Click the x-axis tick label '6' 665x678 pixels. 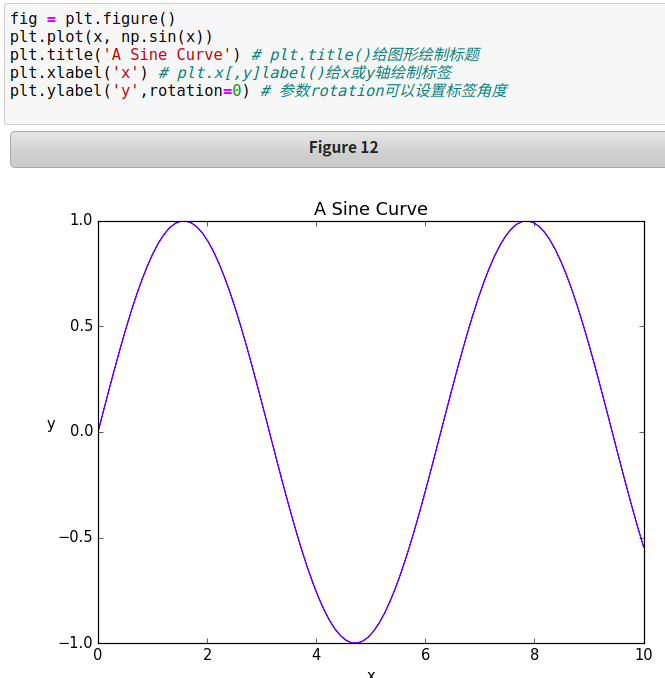pos(425,655)
